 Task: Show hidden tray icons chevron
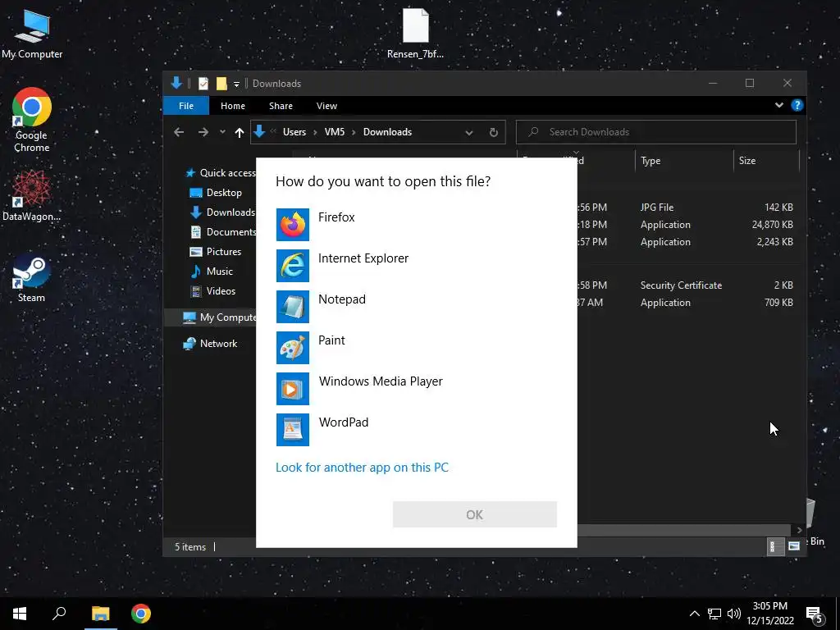694,614
